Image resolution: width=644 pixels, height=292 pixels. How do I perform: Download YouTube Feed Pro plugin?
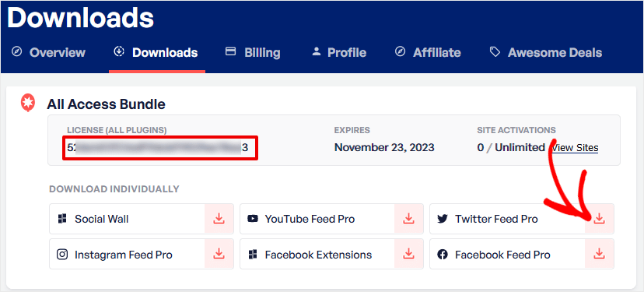[408, 219]
